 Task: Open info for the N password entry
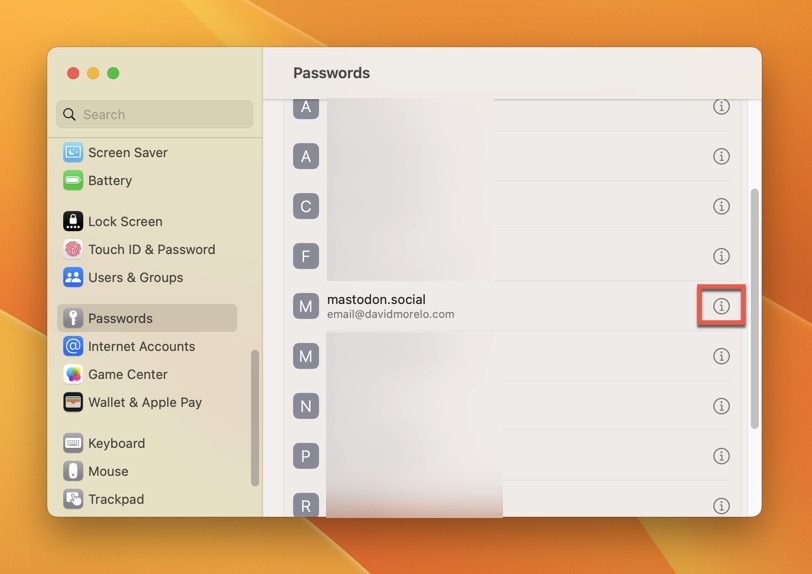[x=721, y=406]
